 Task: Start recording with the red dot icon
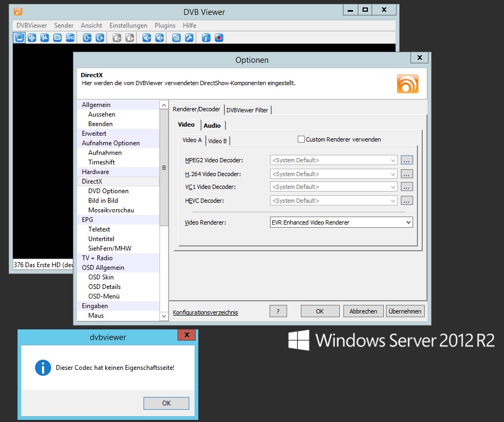point(219,38)
